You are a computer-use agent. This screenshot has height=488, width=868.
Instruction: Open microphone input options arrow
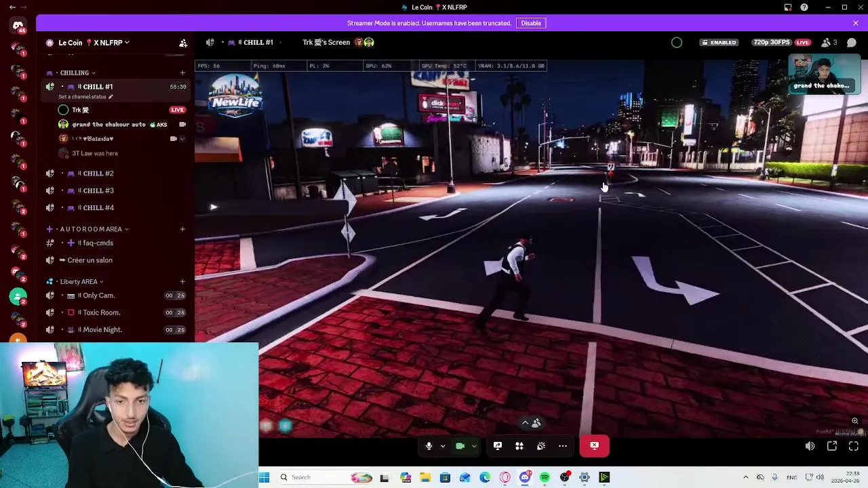click(443, 446)
